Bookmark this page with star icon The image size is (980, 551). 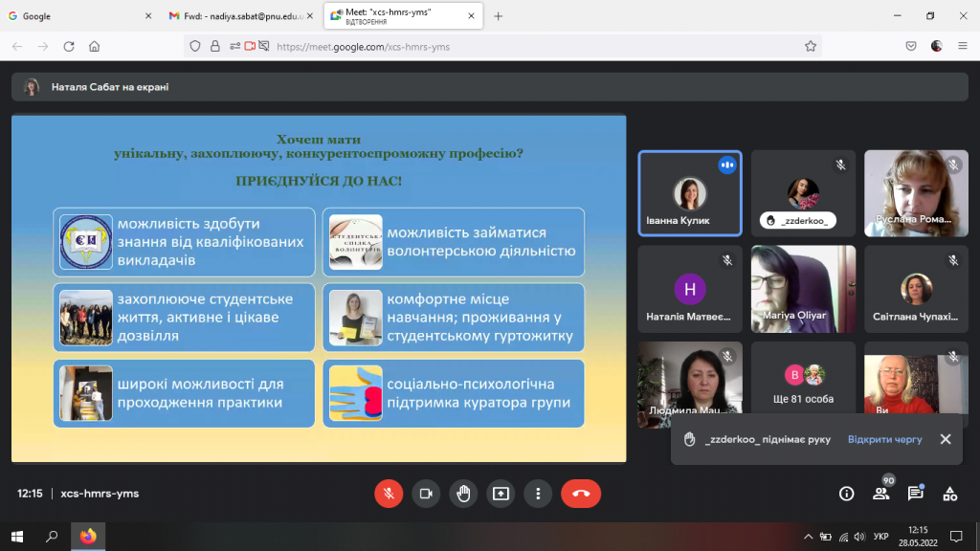(811, 46)
